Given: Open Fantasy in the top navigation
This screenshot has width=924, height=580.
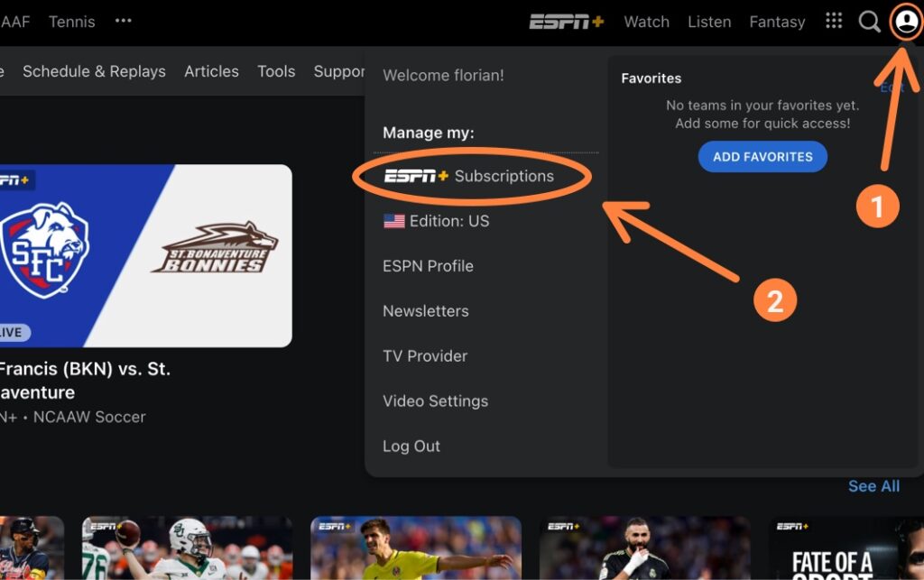Looking at the screenshot, I should pyautogui.click(x=777, y=22).
